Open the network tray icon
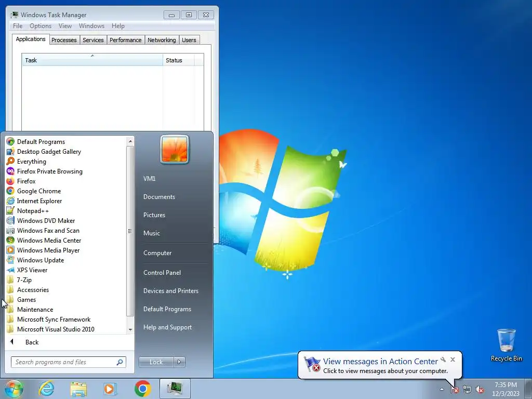 [x=467, y=390]
